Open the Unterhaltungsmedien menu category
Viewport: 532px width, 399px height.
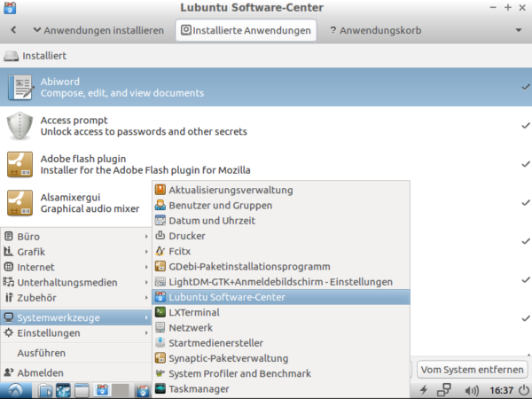[76, 282]
